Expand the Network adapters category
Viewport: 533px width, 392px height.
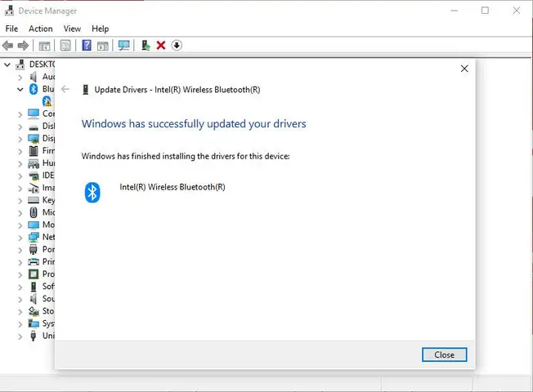click(20, 238)
